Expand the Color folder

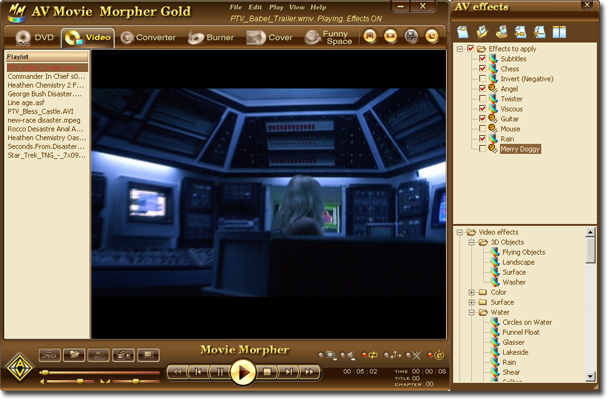click(471, 292)
